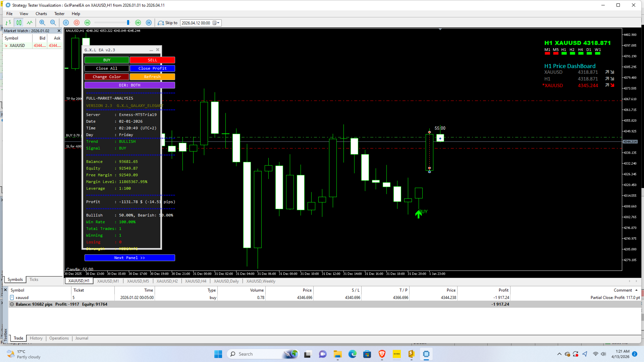The height and width of the screenshot is (362, 644).
Task: Zoom in the chart
Action: tap(42, 23)
